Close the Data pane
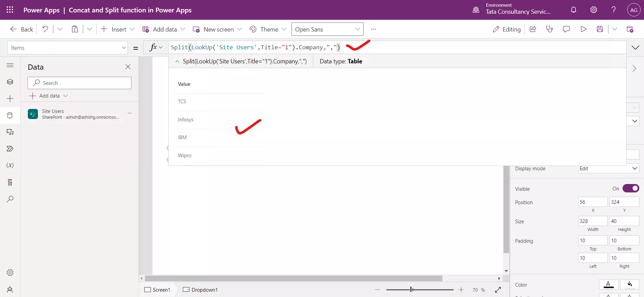The height and width of the screenshot is (297, 644). [128, 67]
